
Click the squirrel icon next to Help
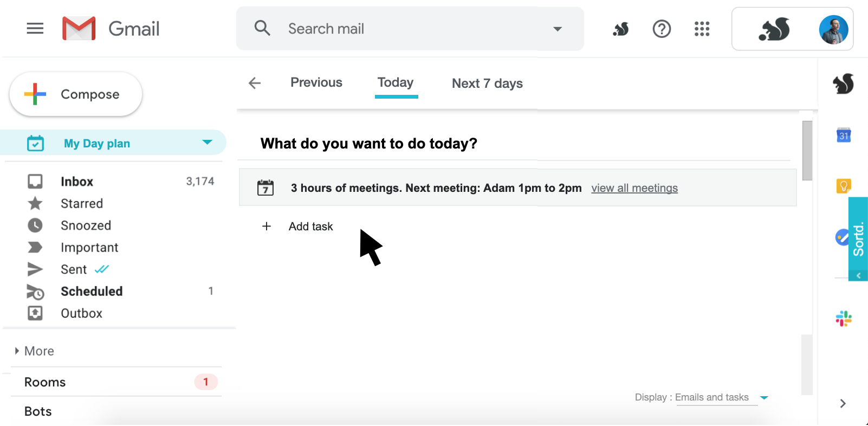pyautogui.click(x=621, y=29)
